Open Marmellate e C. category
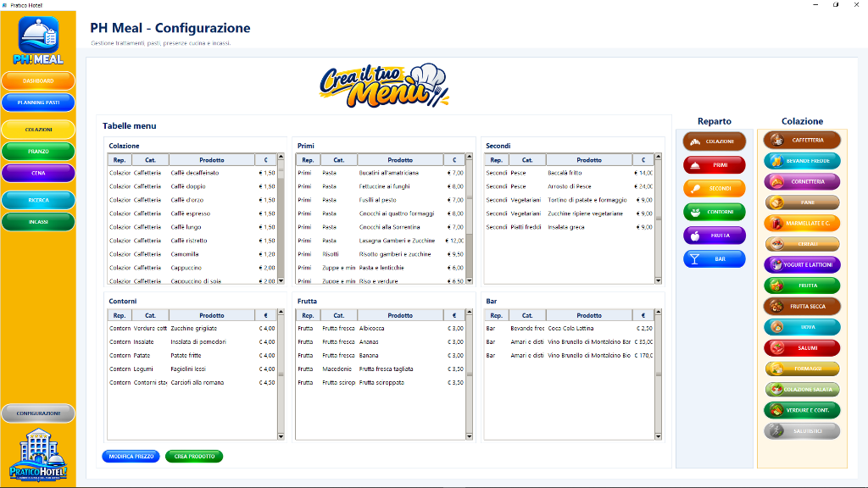Image resolution: width=868 pixels, height=488 pixels. [802, 223]
